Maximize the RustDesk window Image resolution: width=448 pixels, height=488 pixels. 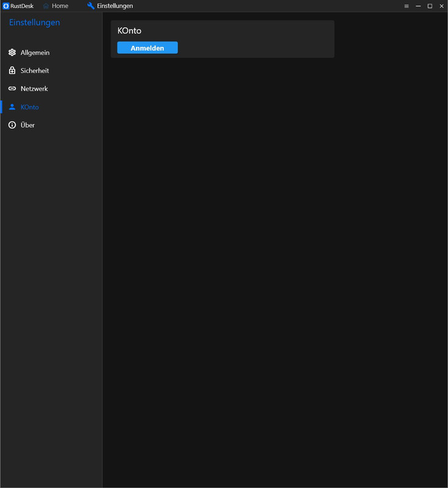pyautogui.click(x=430, y=6)
